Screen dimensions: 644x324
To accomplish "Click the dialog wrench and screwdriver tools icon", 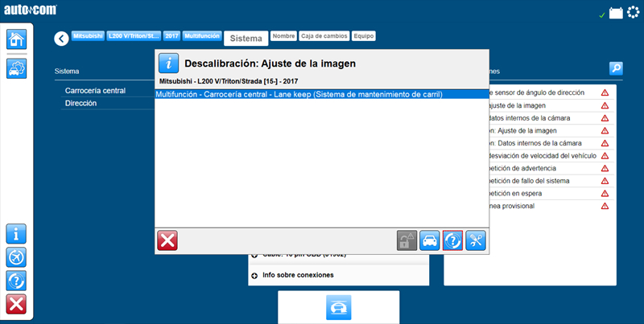I will 476,240.
